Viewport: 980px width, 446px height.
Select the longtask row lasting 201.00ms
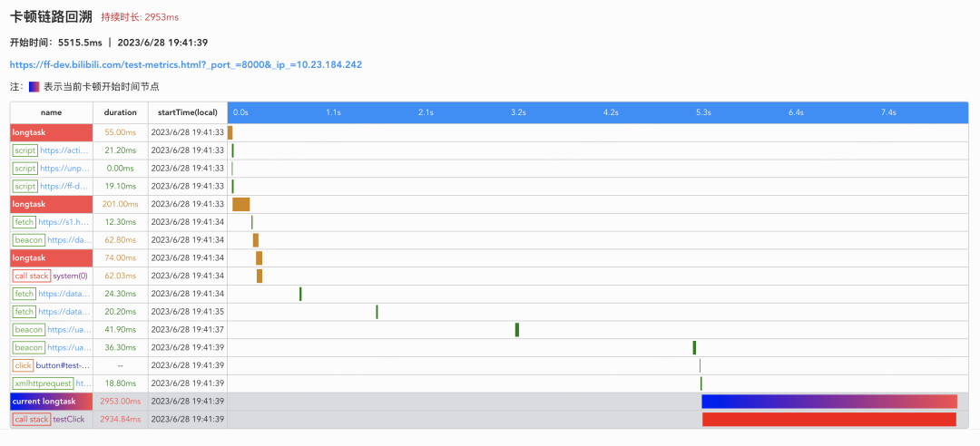489,204
